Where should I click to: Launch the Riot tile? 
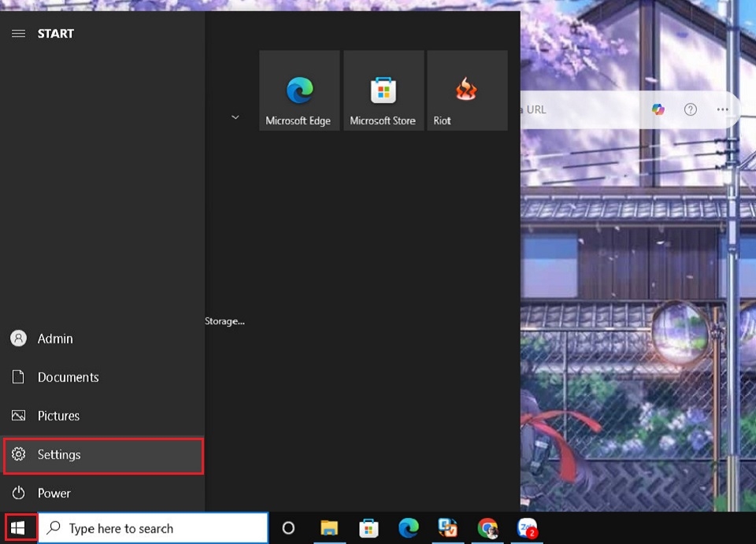[x=467, y=90]
